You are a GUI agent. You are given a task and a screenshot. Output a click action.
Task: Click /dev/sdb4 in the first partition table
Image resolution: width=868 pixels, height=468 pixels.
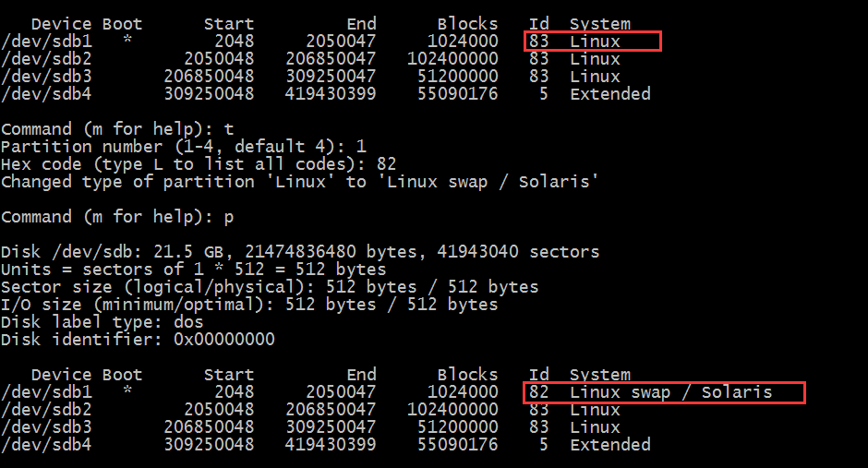pos(46,94)
